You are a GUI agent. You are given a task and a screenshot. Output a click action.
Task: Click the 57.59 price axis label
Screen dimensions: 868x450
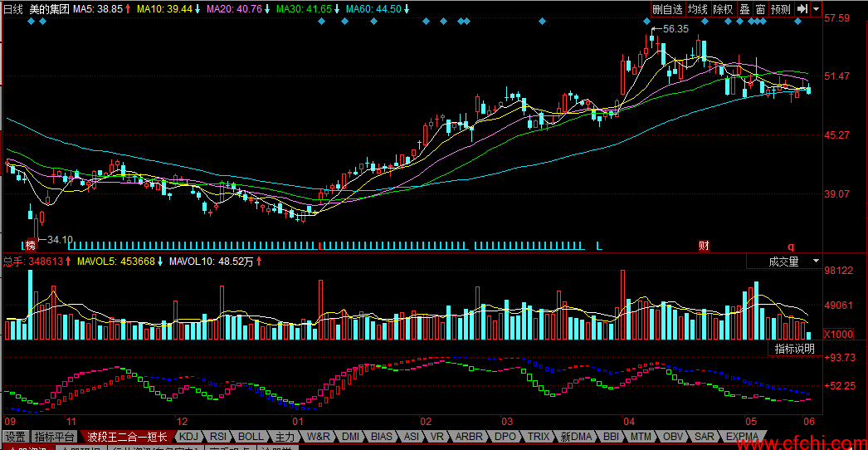click(x=837, y=17)
